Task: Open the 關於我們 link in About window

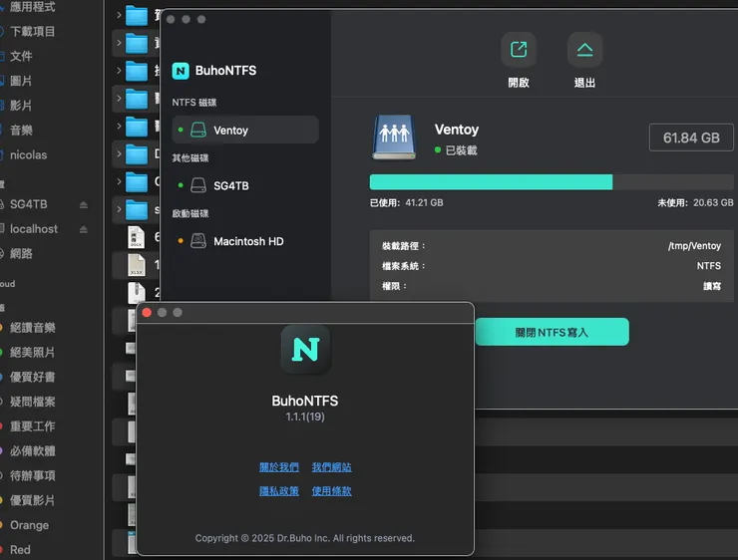Action: click(x=279, y=467)
